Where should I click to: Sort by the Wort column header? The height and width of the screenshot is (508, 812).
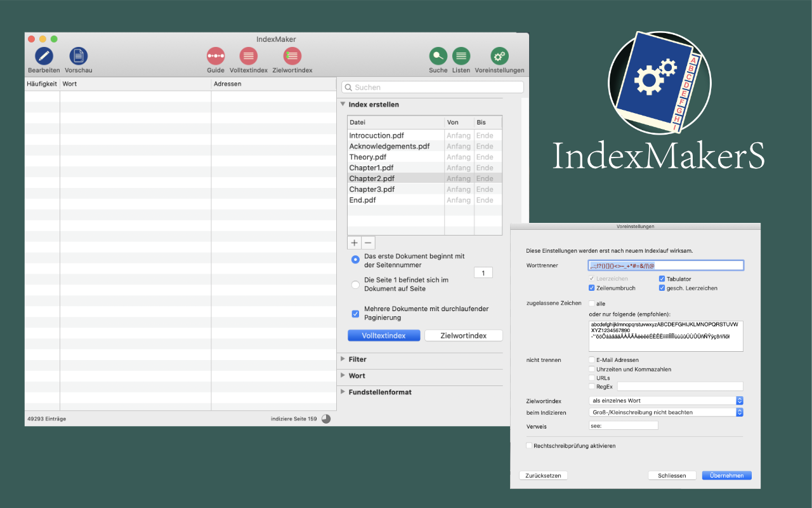pyautogui.click(x=136, y=84)
